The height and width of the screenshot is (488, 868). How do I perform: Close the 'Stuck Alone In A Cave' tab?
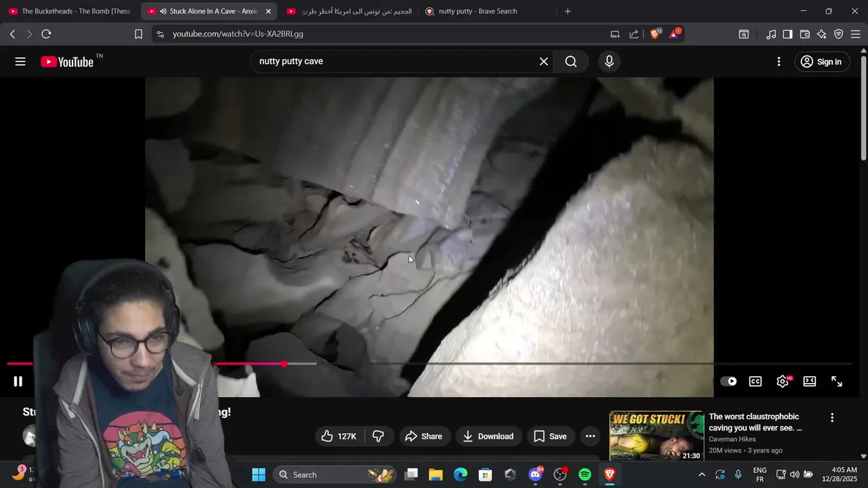tap(268, 12)
